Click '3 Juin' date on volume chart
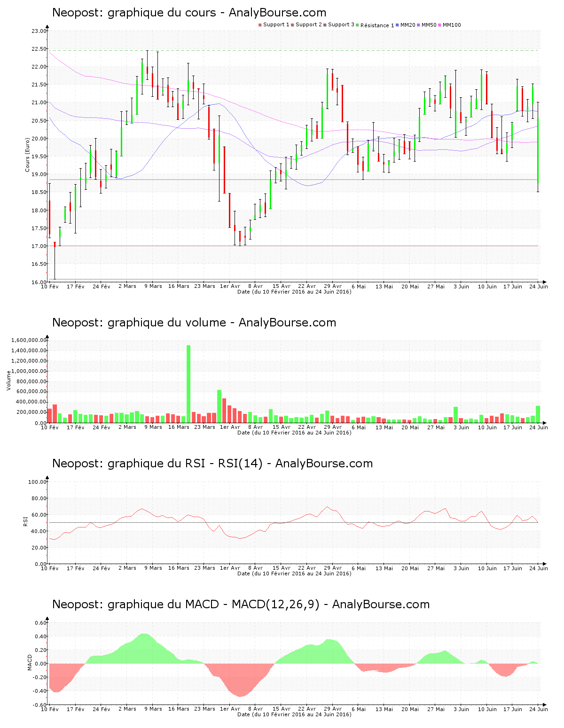 tap(462, 427)
